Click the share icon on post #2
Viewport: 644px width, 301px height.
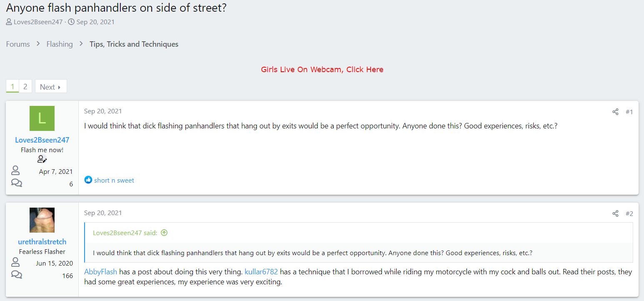tap(615, 213)
